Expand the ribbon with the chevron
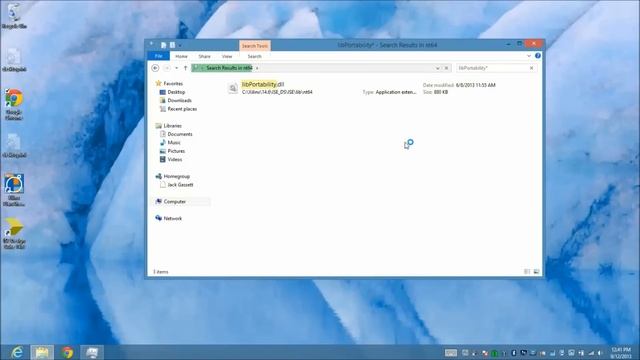Viewport: 640px width, 360px height. click(529, 56)
